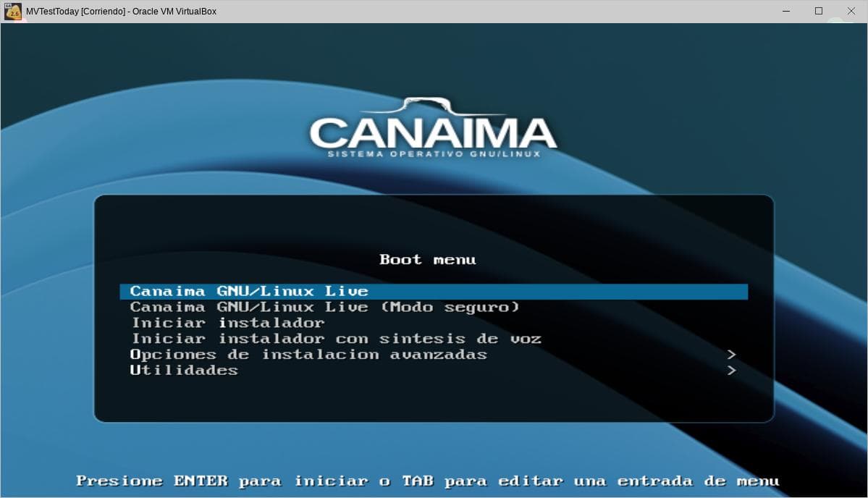Viewport: 868px width, 498px height.
Task: Expand arrow next to Opciones de instalacion avanzadas
Action: (x=731, y=355)
